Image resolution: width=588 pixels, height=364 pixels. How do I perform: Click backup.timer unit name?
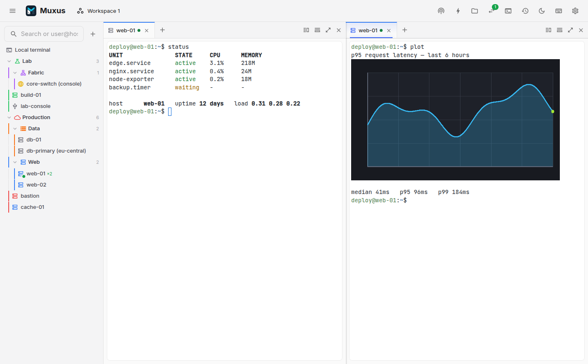coord(130,87)
